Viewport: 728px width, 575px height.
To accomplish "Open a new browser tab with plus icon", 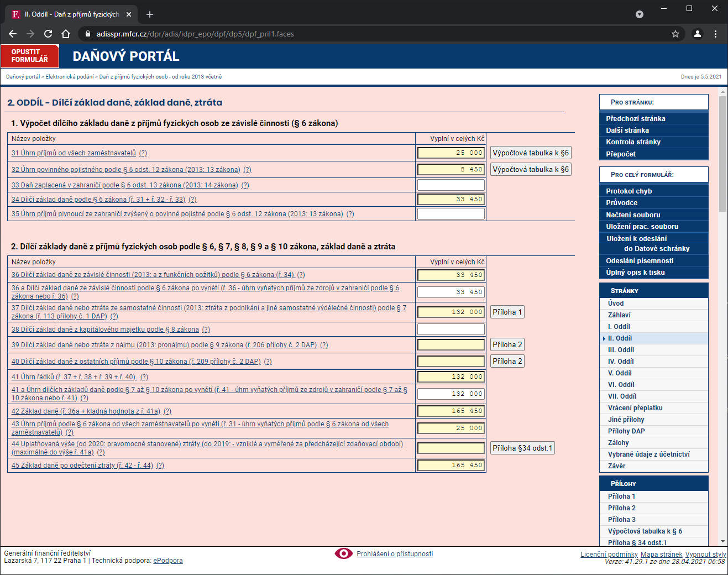I will click(x=150, y=14).
